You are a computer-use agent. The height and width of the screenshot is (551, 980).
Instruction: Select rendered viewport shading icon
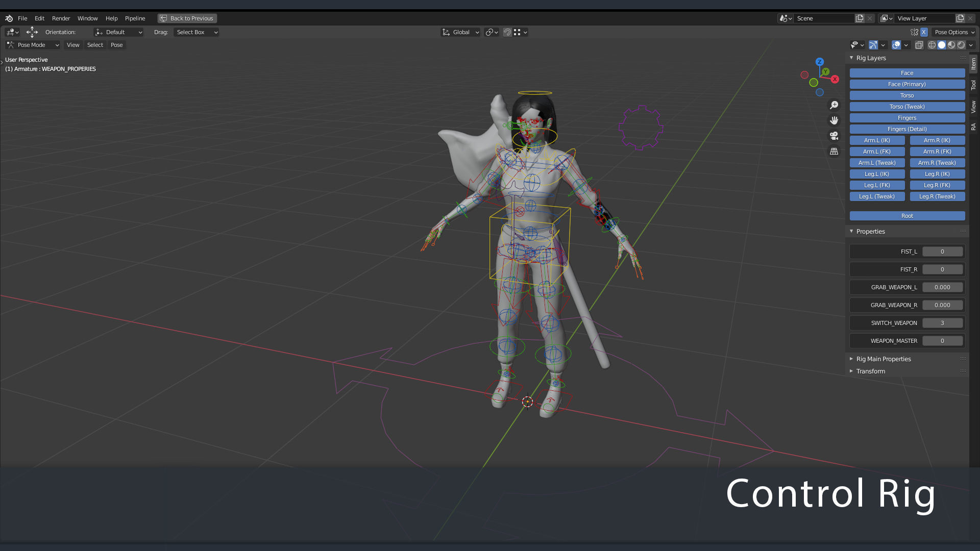(x=962, y=45)
